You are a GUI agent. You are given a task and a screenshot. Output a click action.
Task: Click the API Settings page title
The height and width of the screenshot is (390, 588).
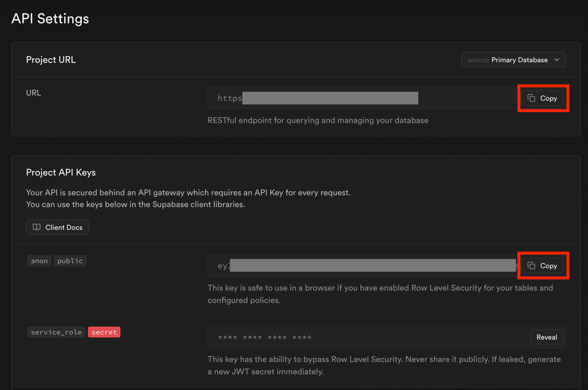click(x=50, y=19)
